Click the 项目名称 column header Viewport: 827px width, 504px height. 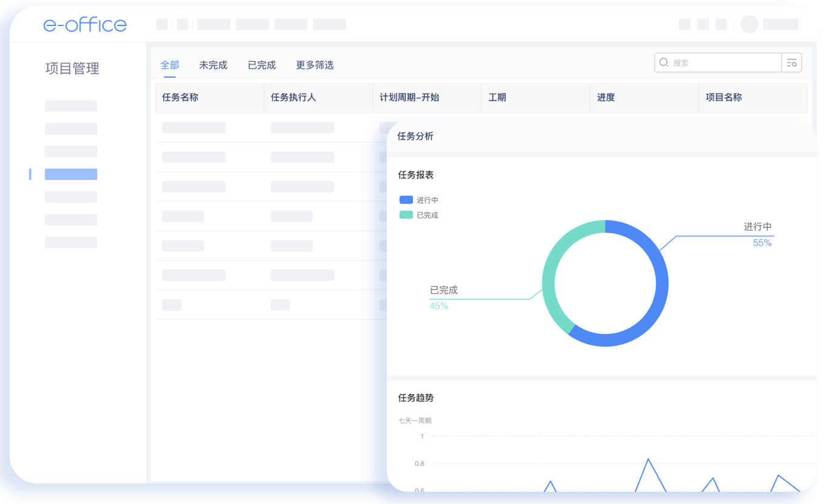[x=724, y=97]
